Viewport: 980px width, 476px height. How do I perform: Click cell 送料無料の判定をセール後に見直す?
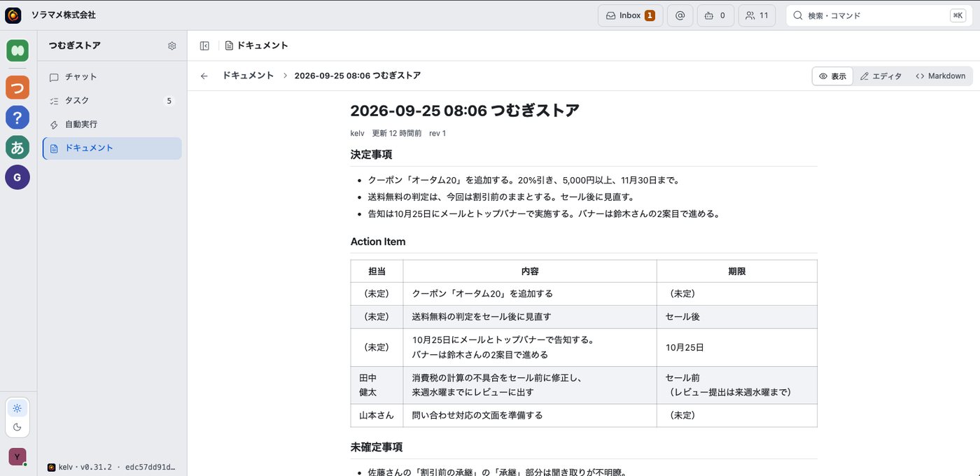(x=530, y=317)
